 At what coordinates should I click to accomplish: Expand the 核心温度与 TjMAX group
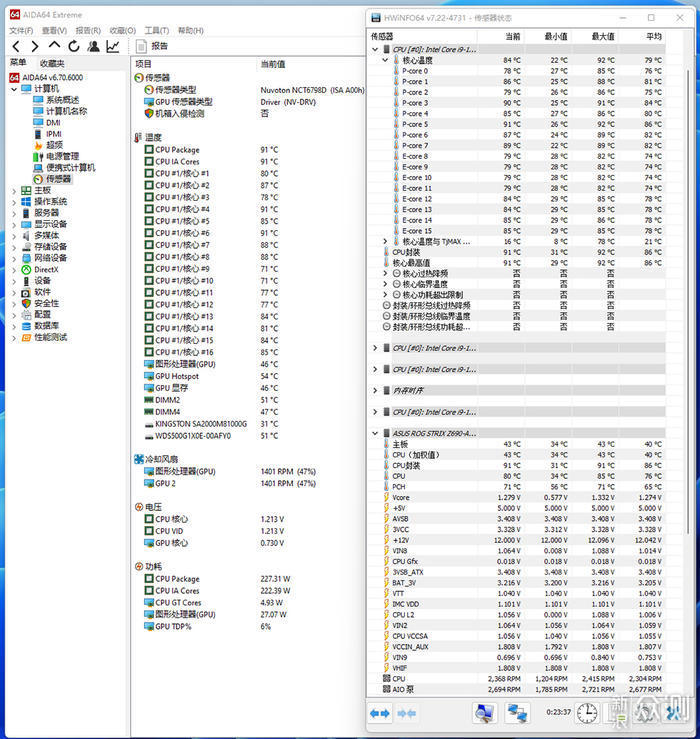point(385,242)
